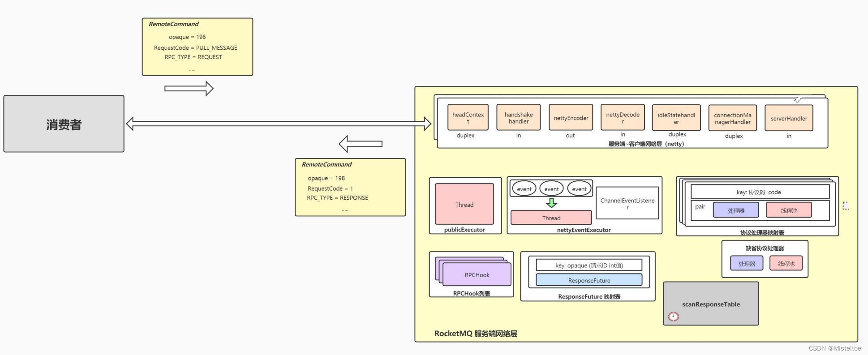Select the blue ResponseFuture box
This screenshot has width=868, height=355.
pyautogui.click(x=589, y=280)
